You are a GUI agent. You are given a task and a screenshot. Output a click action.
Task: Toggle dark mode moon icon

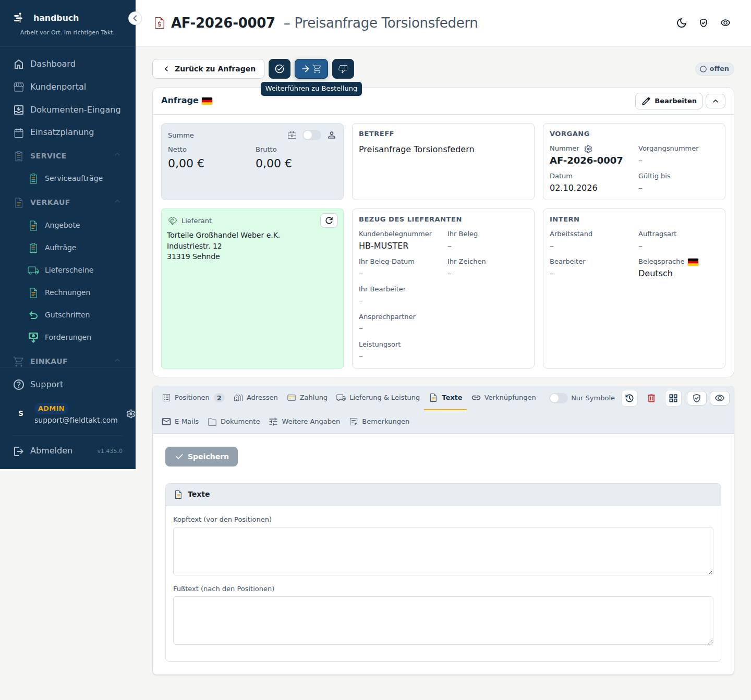click(682, 23)
